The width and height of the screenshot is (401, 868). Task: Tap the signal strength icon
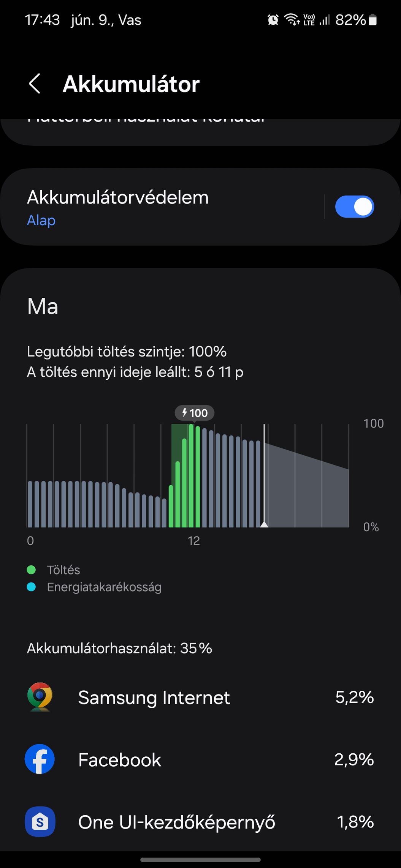point(324,20)
